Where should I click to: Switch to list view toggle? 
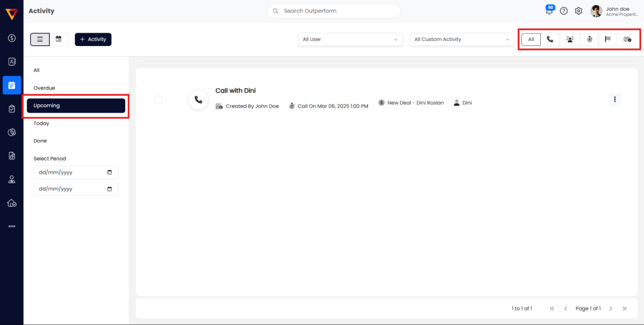(x=40, y=39)
